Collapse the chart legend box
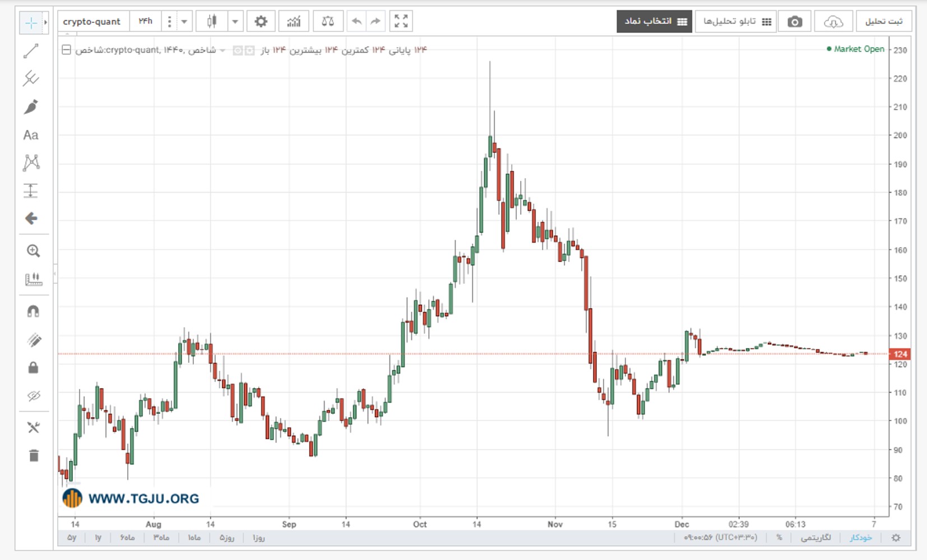This screenshot has width=927, height=560. (x=66, y=50)
